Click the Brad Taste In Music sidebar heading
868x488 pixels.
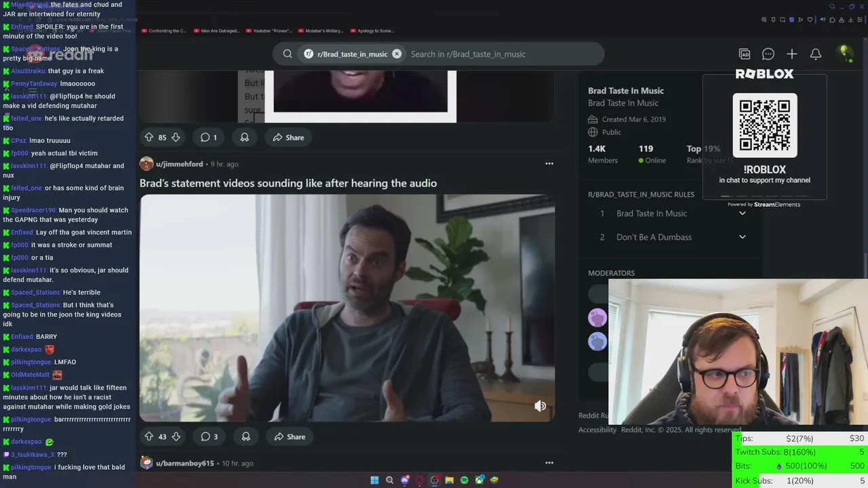(626, 91)
